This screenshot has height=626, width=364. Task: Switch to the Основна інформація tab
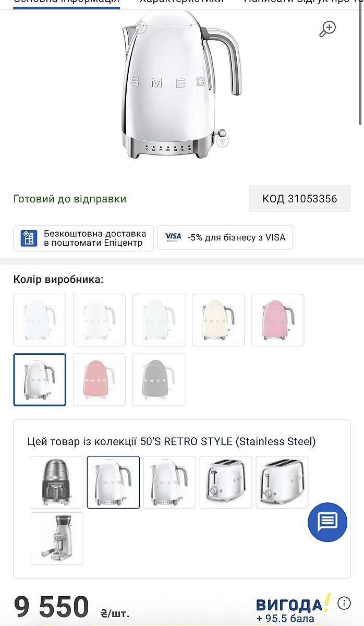tap(66, 2)
